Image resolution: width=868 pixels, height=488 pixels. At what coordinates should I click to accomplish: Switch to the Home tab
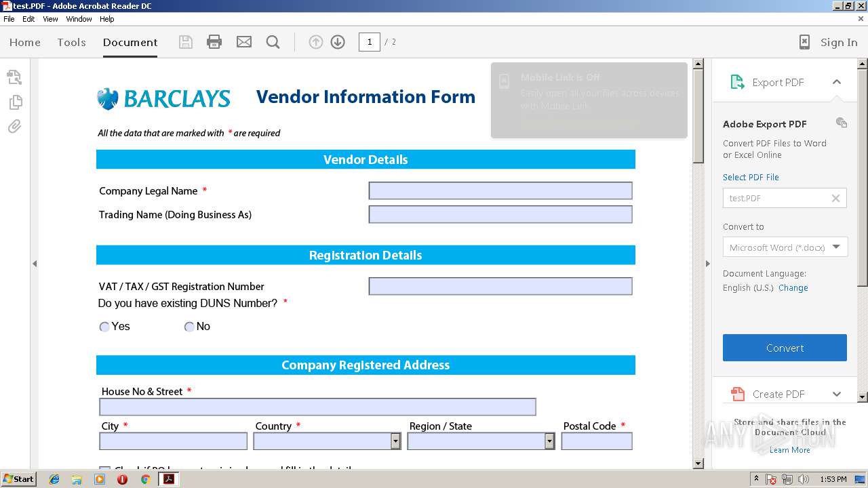[25, 42]
